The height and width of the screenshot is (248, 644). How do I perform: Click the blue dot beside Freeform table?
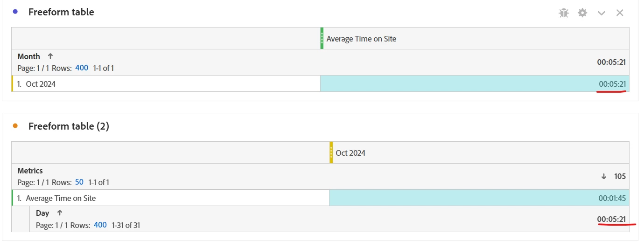(x=15, y=12)
